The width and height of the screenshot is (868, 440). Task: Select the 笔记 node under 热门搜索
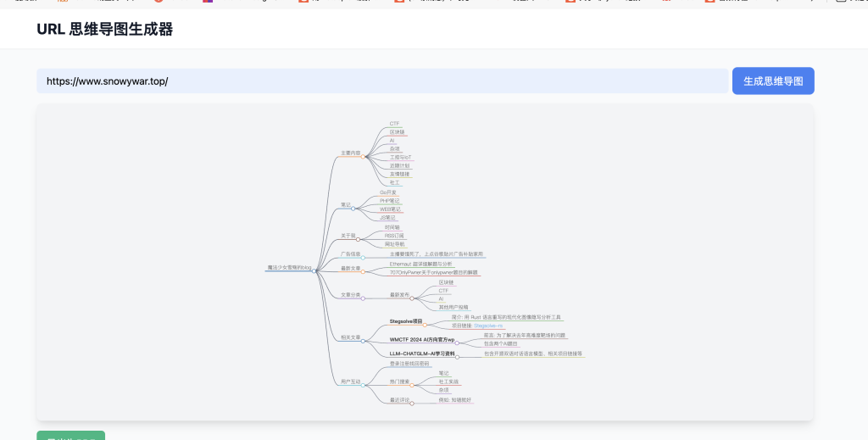[444, 374]
